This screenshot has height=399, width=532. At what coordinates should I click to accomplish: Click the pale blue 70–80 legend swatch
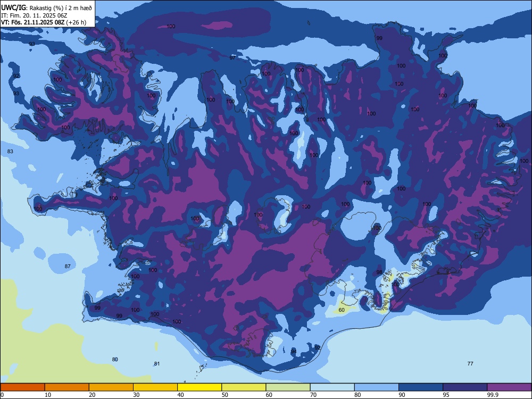point(332,387)
